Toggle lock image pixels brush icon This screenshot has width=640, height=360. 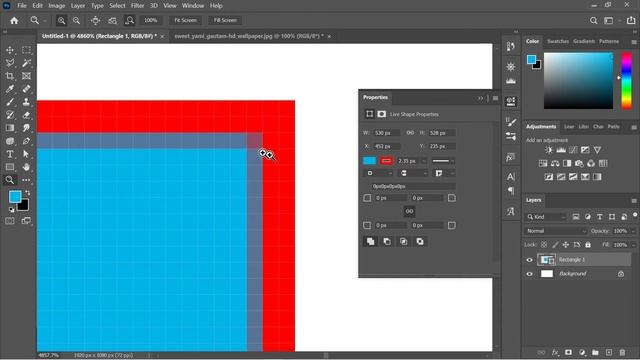click(x=555, y=245)
